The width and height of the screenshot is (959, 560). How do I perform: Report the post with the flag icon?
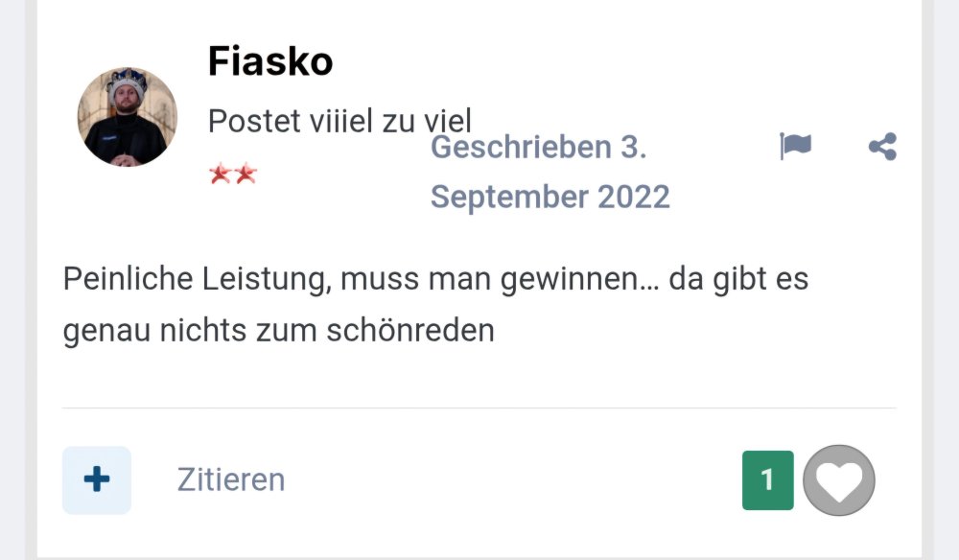[795, 147]
